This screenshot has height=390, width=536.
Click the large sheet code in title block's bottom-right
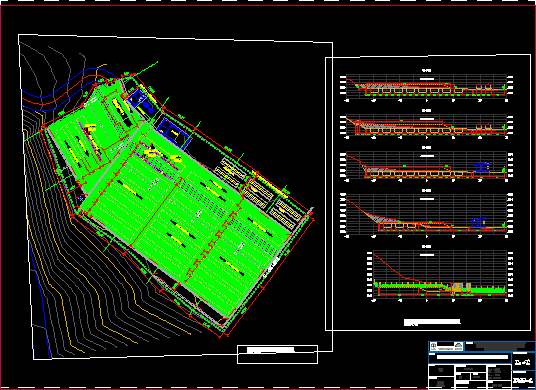[523, 380]
